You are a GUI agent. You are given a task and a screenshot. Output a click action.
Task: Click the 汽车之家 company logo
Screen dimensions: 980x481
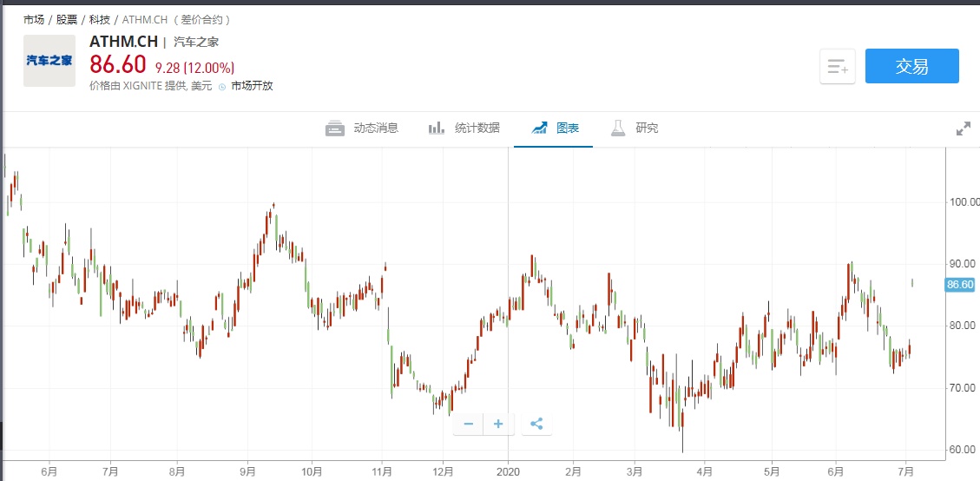tap(49, 61)
